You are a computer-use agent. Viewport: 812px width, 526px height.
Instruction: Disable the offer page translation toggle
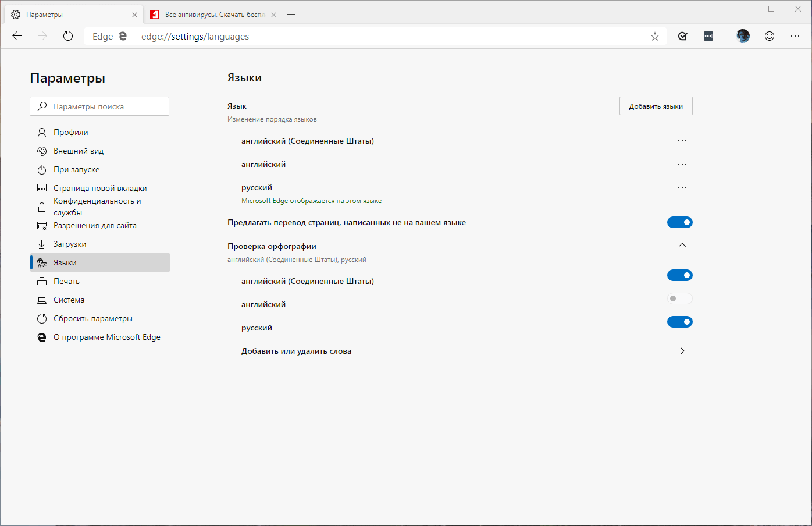pos(679,222)
